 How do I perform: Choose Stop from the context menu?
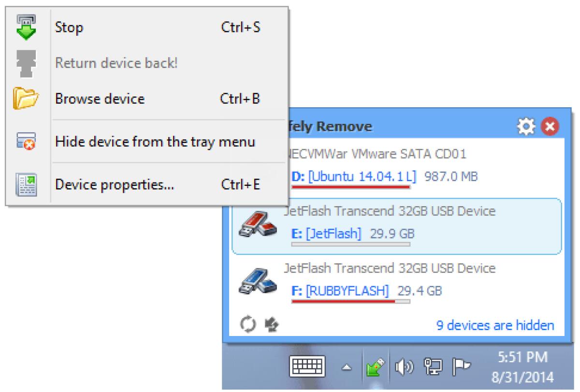69,28
